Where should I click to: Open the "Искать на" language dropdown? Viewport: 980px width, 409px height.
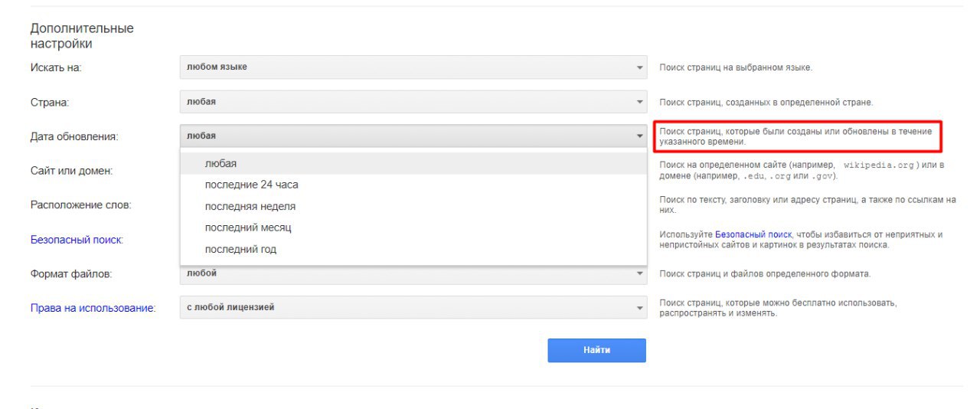[x=413, y=67]
